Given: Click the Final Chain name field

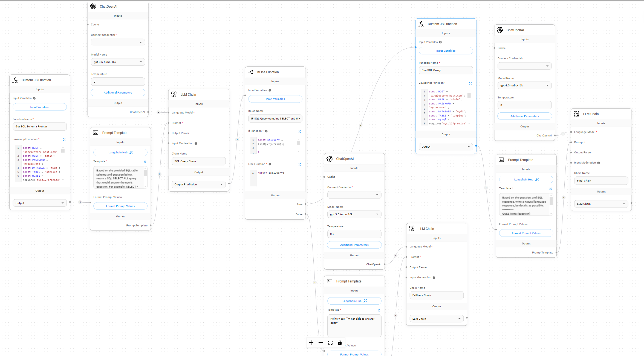Looking at the screenshot, I should pyautogui.click(x=601, y=181).
